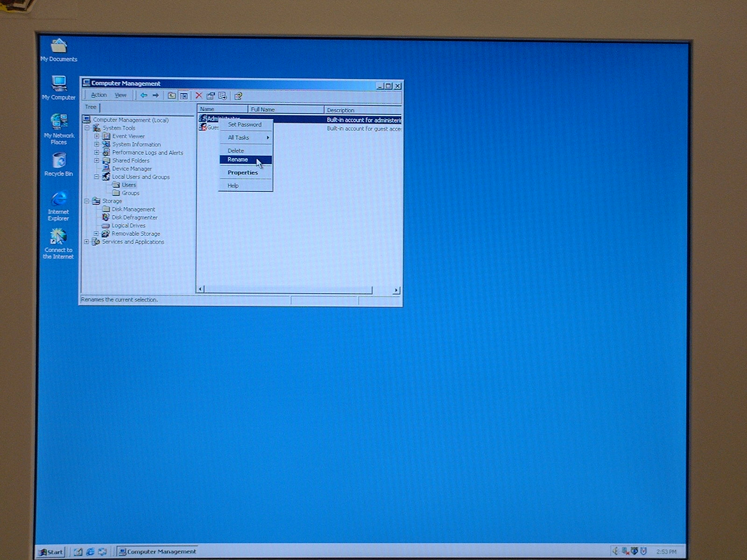Image resolution: width=747 pixels, height=560 pixels.
Task: Select the Groups folder in the tree
Action: coord(130,193)
